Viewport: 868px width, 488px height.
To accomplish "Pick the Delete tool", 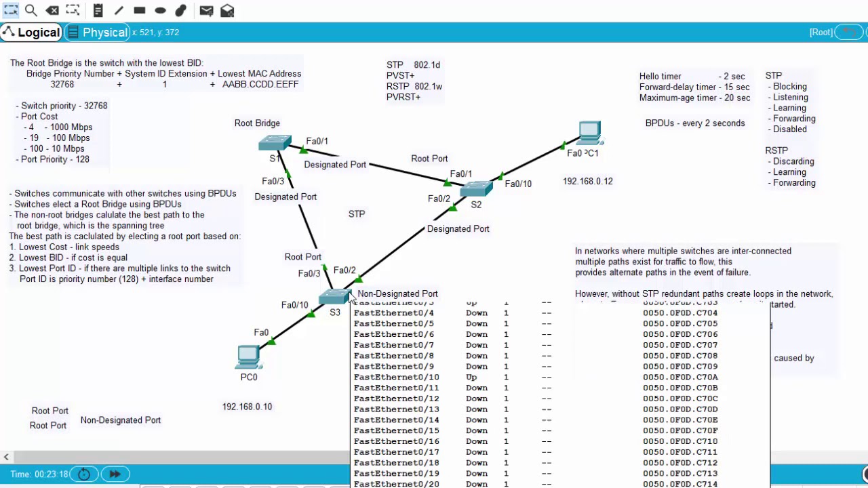I will (x=52, y=10).
